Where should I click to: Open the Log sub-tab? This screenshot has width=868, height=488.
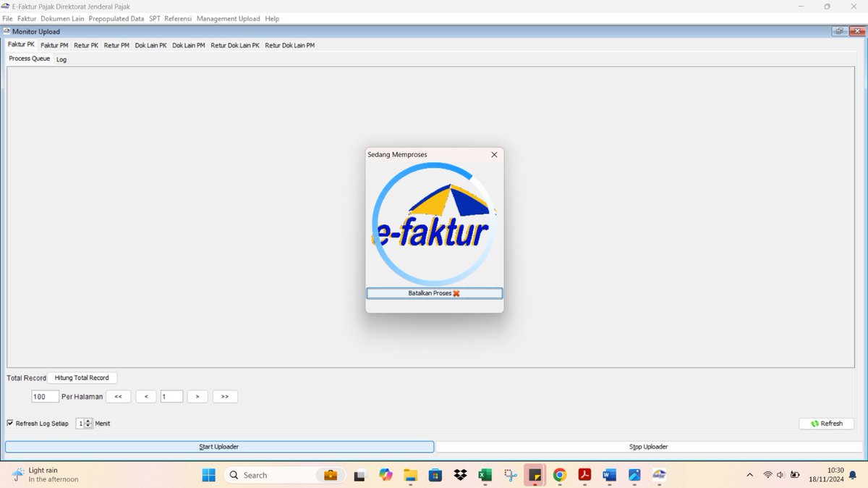61,59
